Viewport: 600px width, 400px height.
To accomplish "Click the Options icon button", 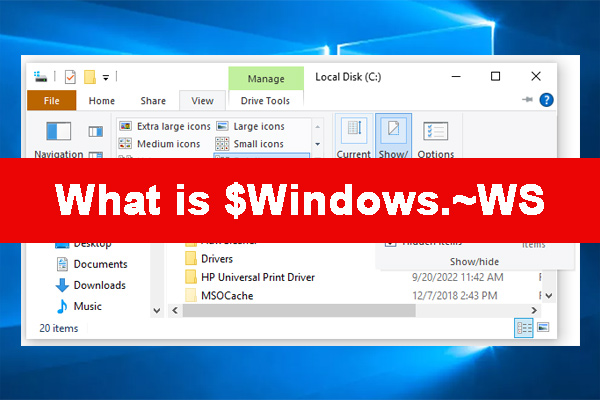I will [x=435, y=131].
